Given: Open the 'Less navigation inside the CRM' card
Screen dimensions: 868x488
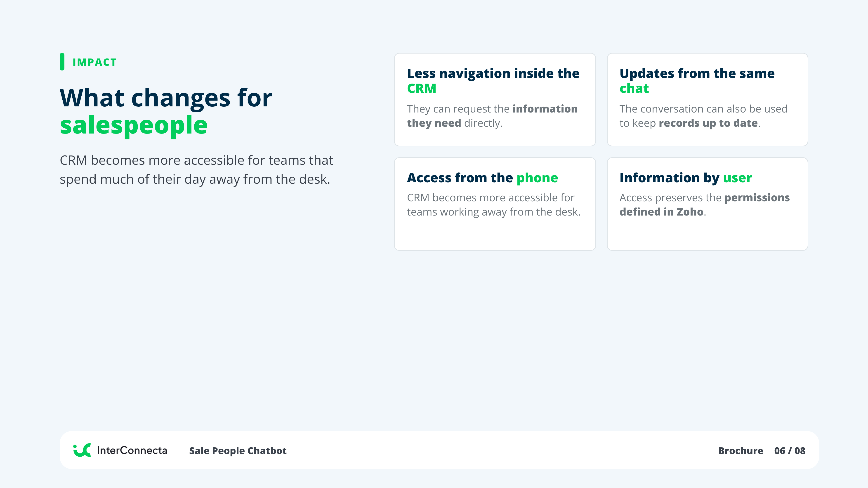Looking at the screenshot, I should click(495, 100).
